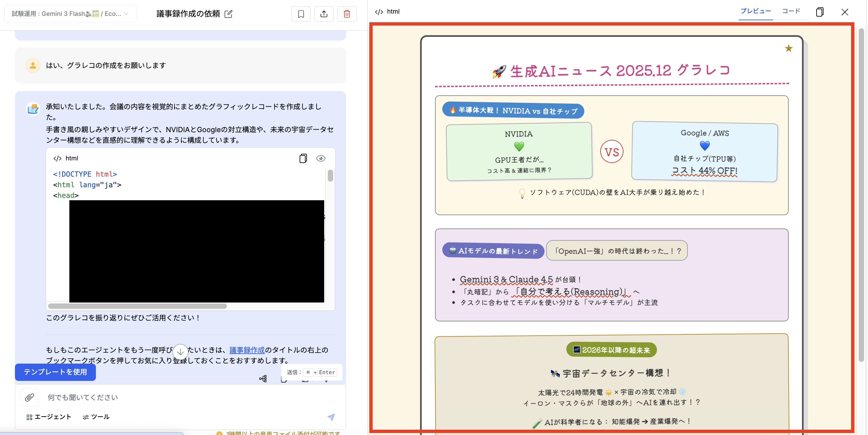
Task: Click the 「自分で考える(Reasoning)」 text
Action: pyautogui.click(x=571, y=292)
